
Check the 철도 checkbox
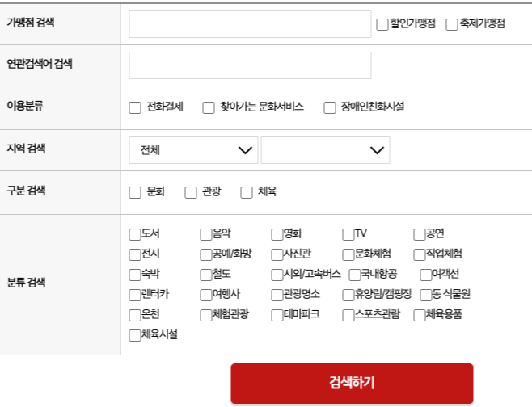206,275
